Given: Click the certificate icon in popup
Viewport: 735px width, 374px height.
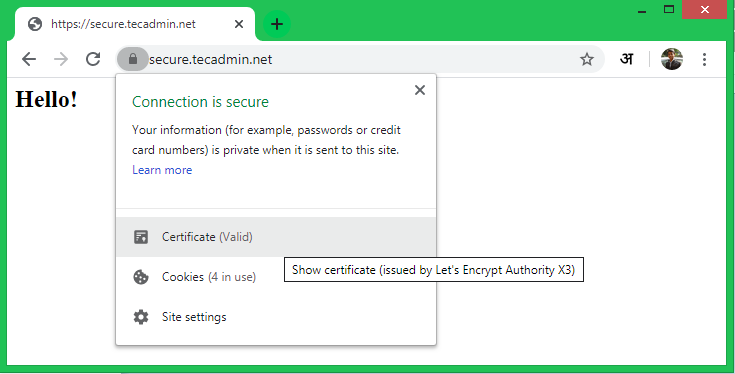Looking at the screenshot, I should (x=141, y=237).
